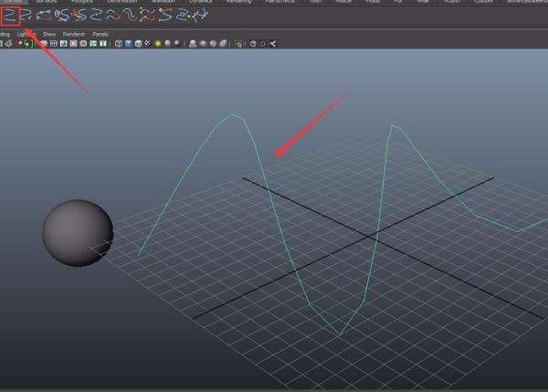This screenshot has width=548, height=392.
Task: Click the last Curves shelf icon with white handles
Action: [x=200, y=16]
